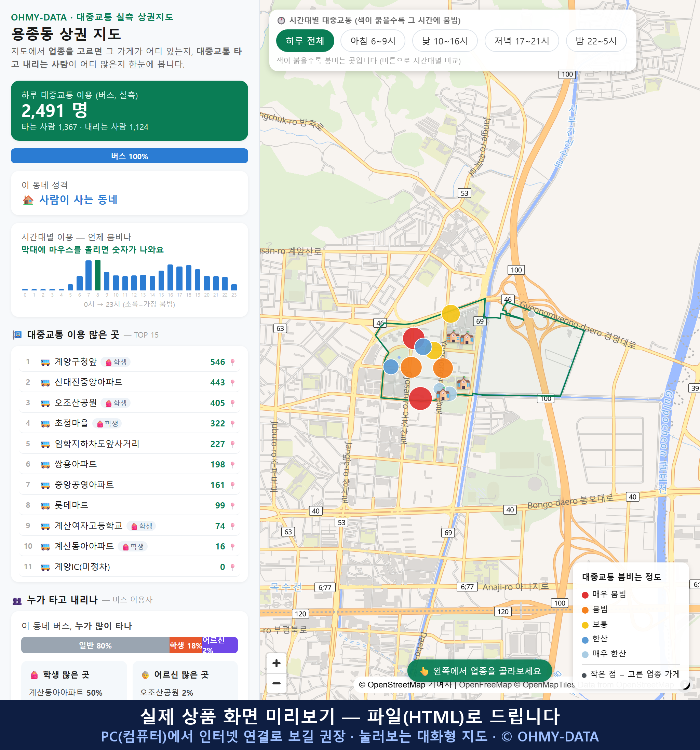Click the 2,491 명 daily ridership card
The width and height of the screenshot is (700, 750).
pos(130,111)
